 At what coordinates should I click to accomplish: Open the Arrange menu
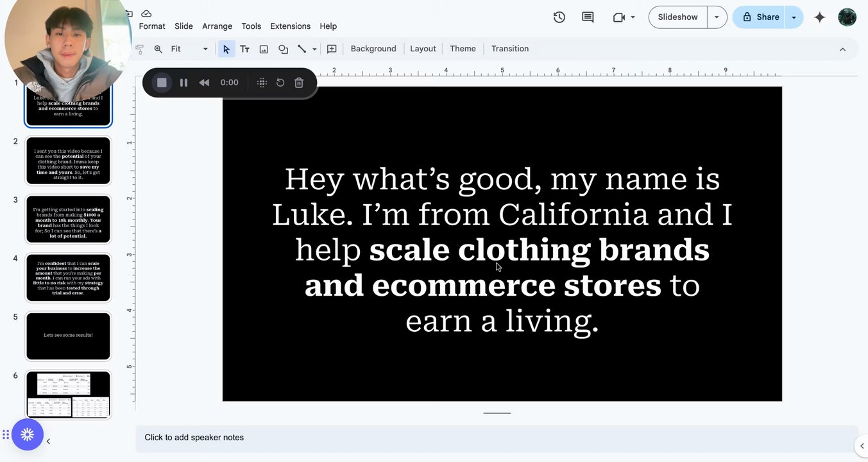click(x=217, y=26)
